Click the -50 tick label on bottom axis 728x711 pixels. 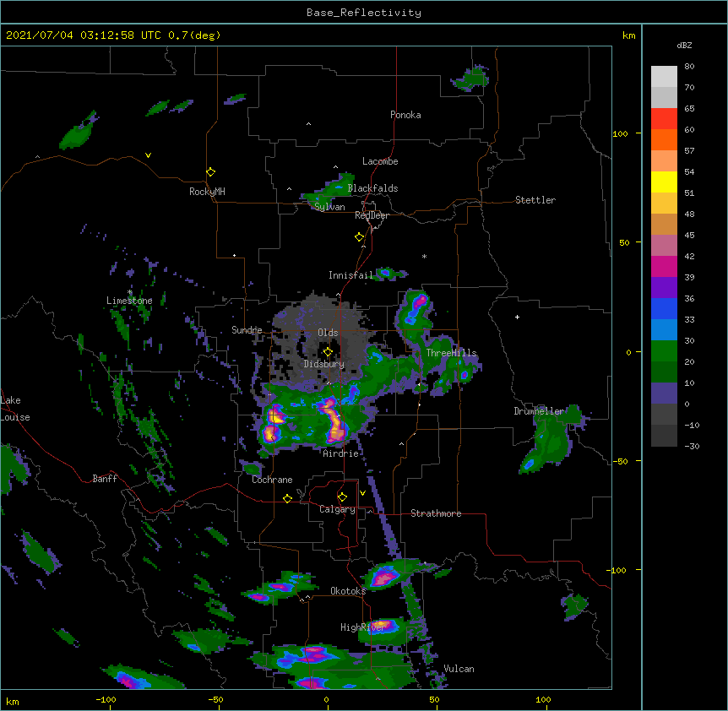tap(215, 699)
